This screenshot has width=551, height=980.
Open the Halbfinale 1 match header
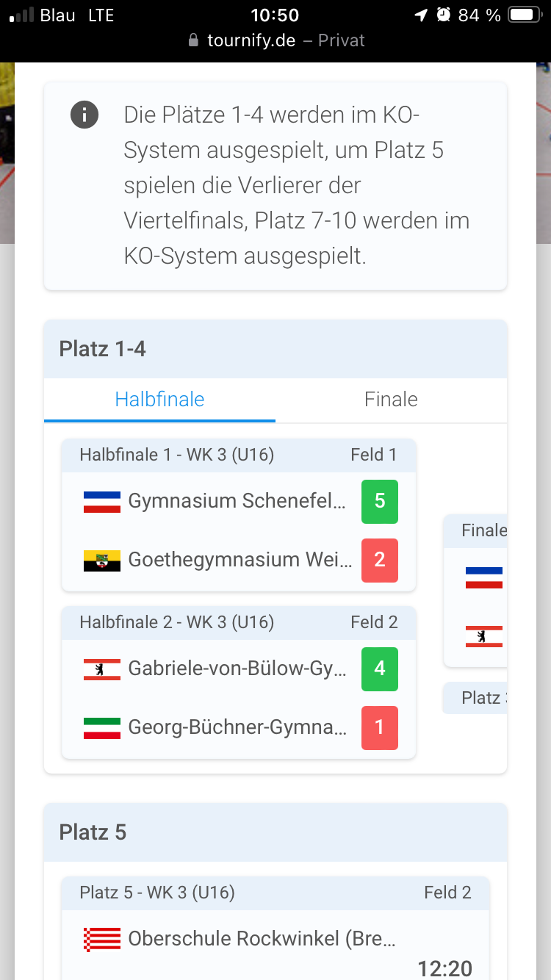239,455
